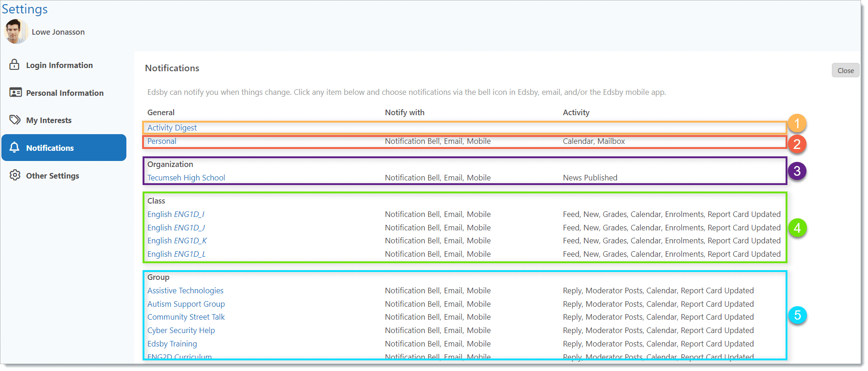Click the bell icon in Notifications tab

[x=14, y=148]
